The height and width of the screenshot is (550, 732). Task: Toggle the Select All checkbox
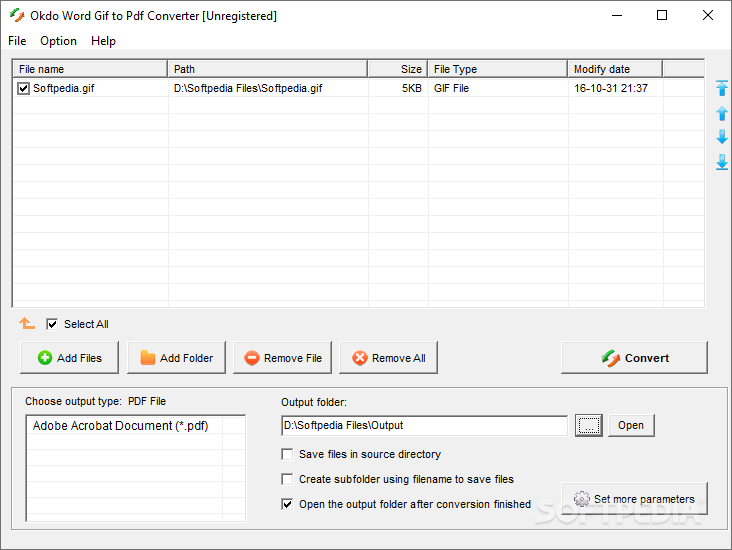coord(52,324)
